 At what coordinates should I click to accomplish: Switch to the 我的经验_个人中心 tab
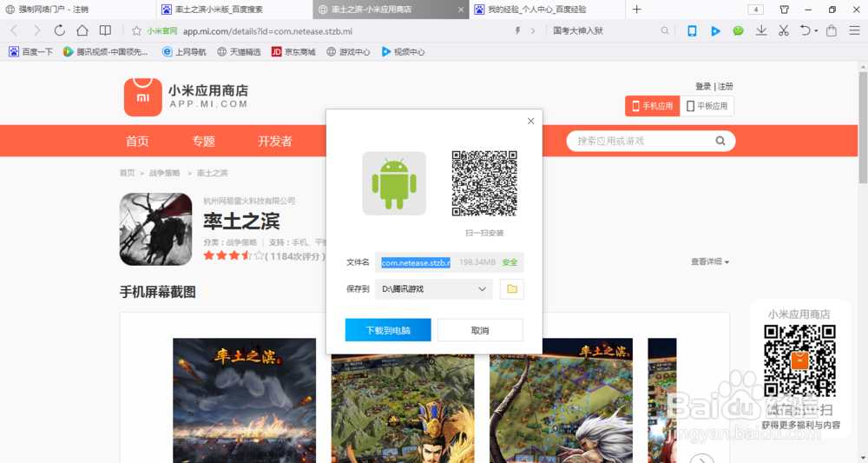pos(547,10)
